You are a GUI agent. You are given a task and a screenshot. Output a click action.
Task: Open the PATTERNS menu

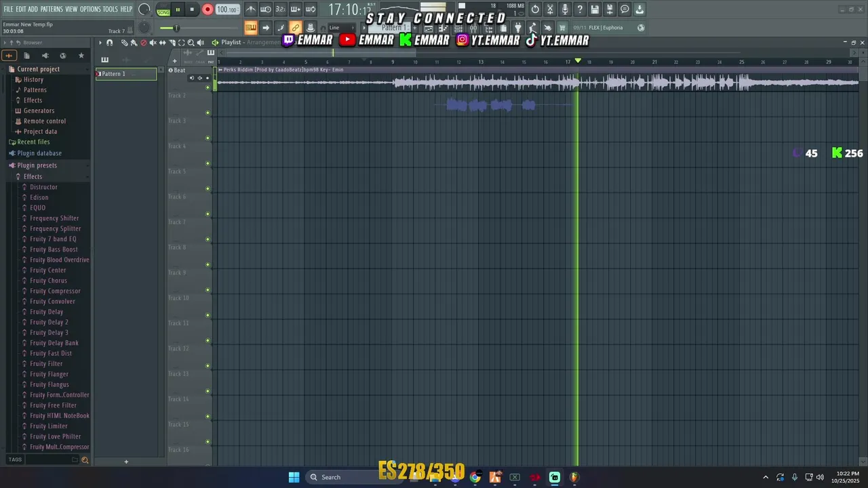(52, 9)
